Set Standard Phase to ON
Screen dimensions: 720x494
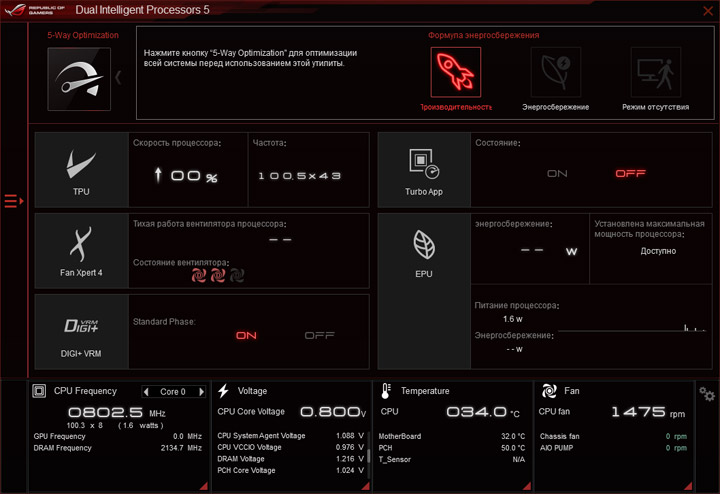click(x=246, y=336)
